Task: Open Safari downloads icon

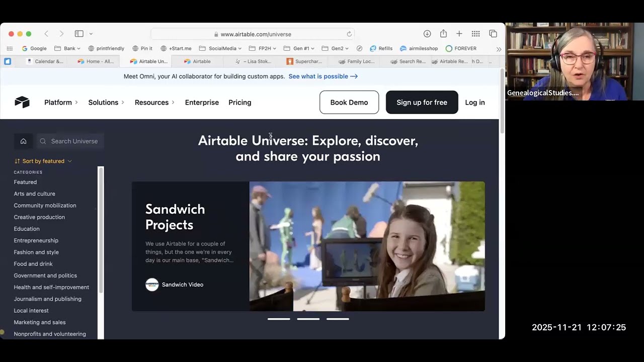Action: 427,34
